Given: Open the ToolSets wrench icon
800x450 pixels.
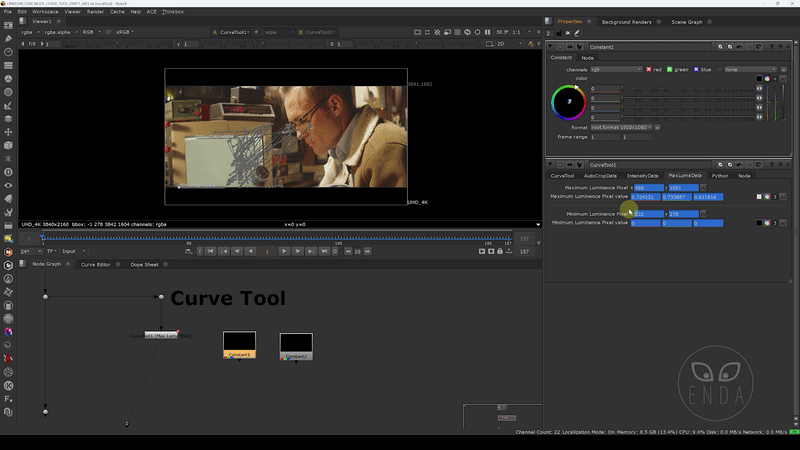Looking at the screenshot, I should 8,212.
